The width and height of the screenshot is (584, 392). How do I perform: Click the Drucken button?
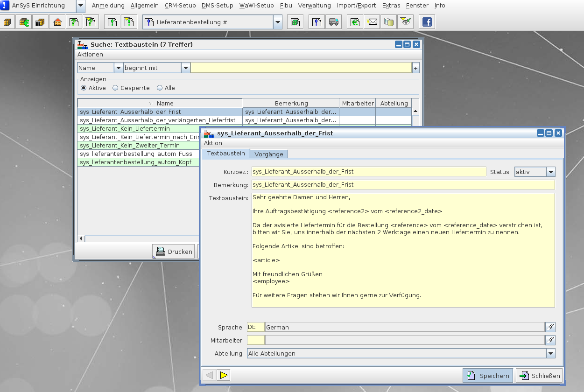(174, 252)
